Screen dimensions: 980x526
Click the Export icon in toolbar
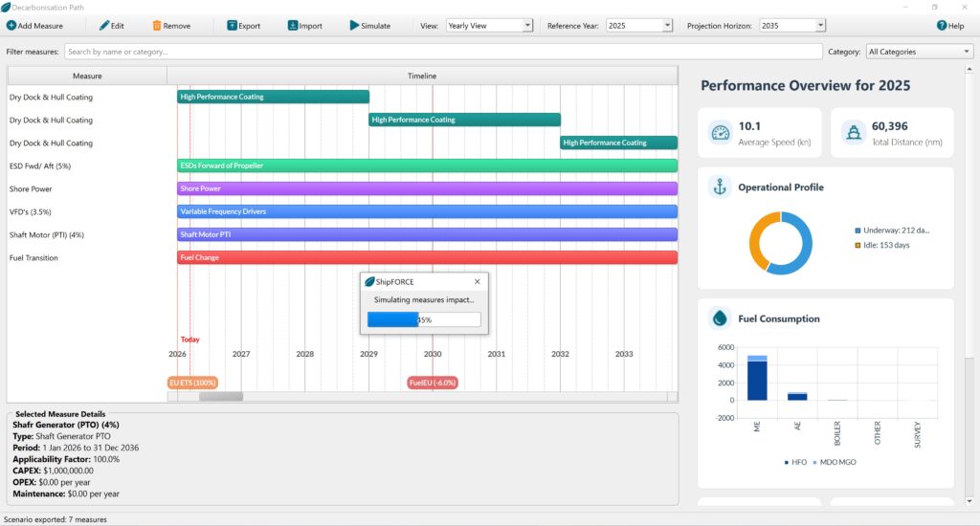coord(233,26)
